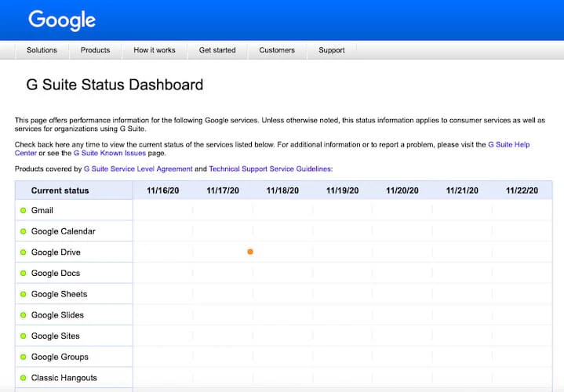
Task: Click the Google logo in header
Action: point(62,20)
